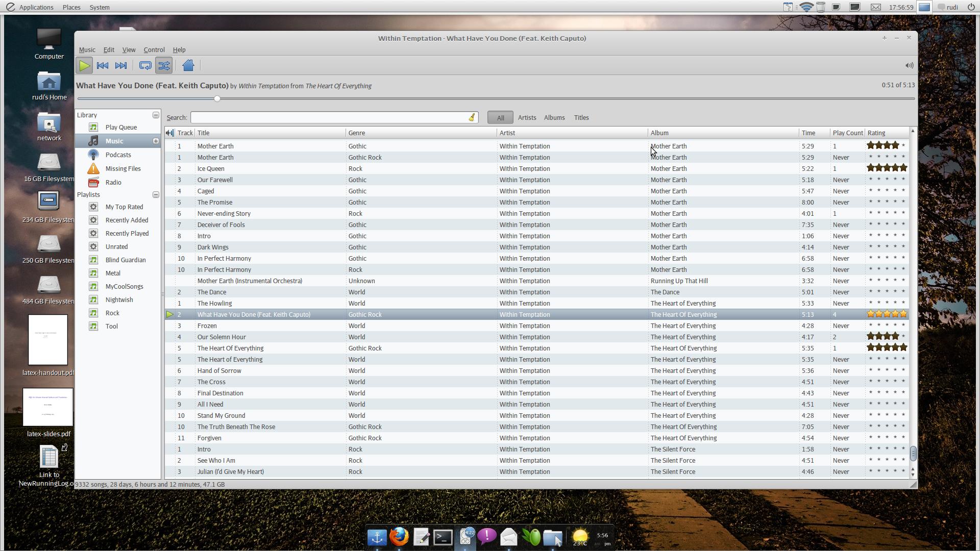Open the Missing Files source
980x551 pixels.
click(122, 168)
